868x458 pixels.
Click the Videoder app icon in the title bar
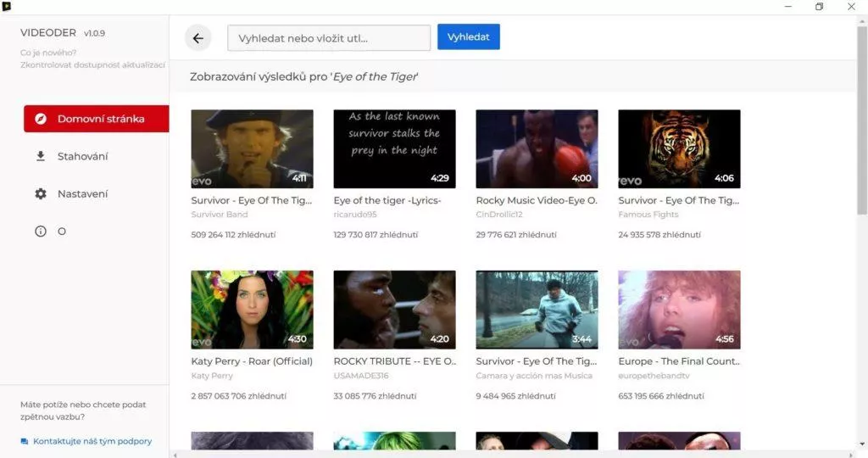pyautogui.click(x=7, y=6)
